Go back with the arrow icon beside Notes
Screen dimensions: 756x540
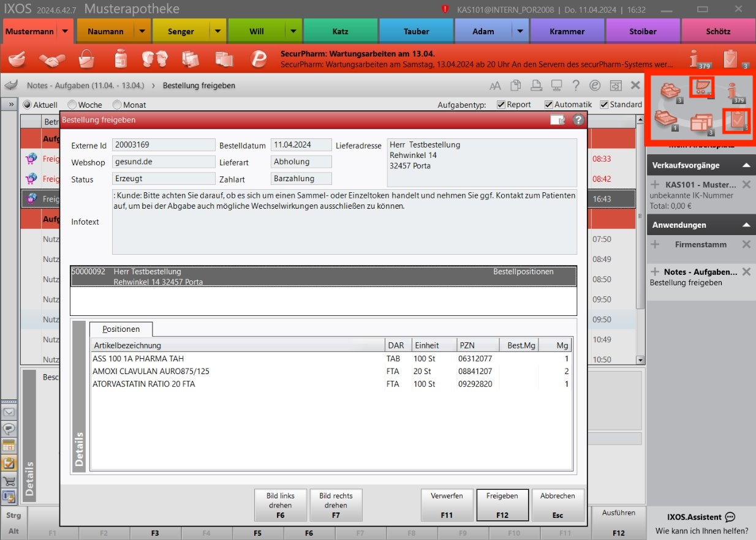click(x=10, y=85)
